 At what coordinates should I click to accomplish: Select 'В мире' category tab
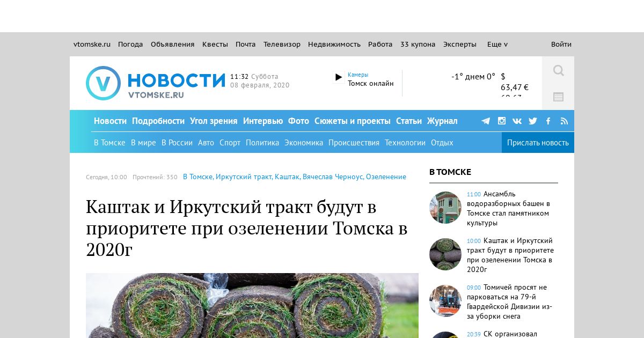(143, 143)
